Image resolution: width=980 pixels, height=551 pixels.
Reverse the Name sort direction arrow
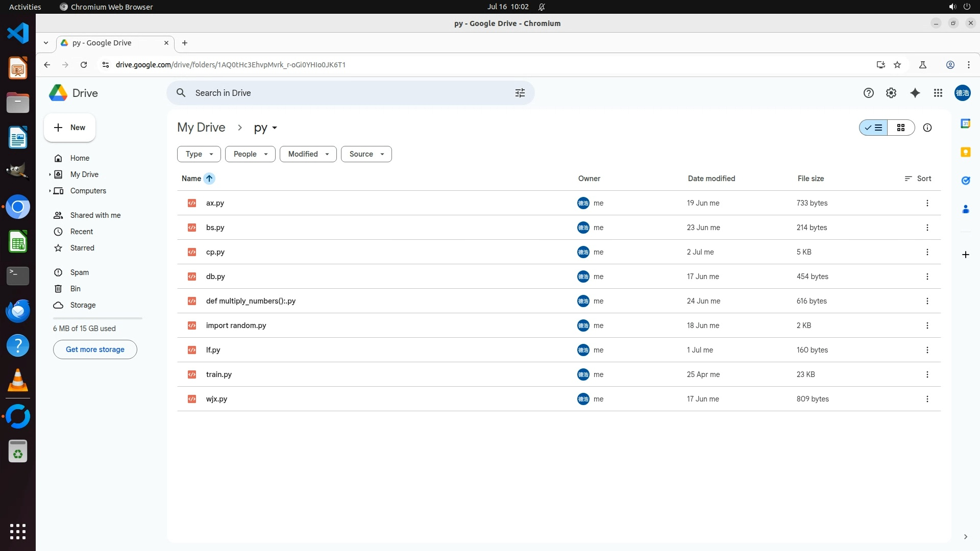209,179
